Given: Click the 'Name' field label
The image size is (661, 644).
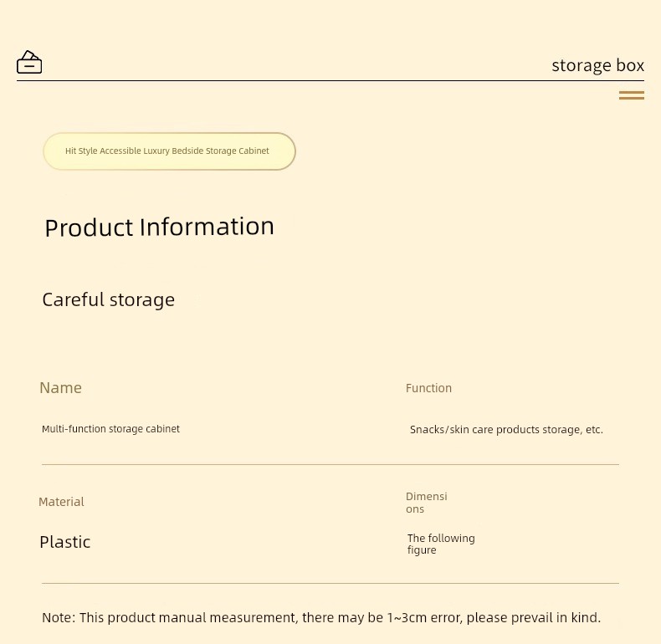Looking at the screenshot, I should 61,388.
